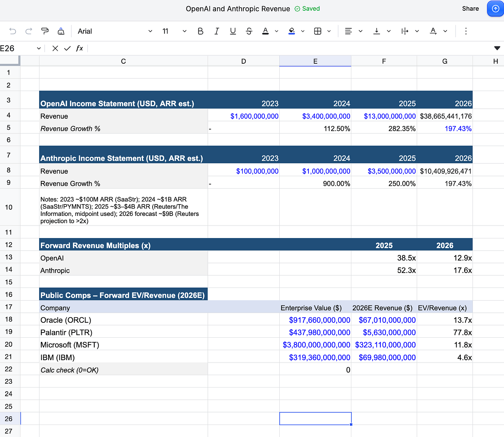Viewport: 504px width, 437px height.
Task: Toggle strikethrough formatting
Action: 249,31
